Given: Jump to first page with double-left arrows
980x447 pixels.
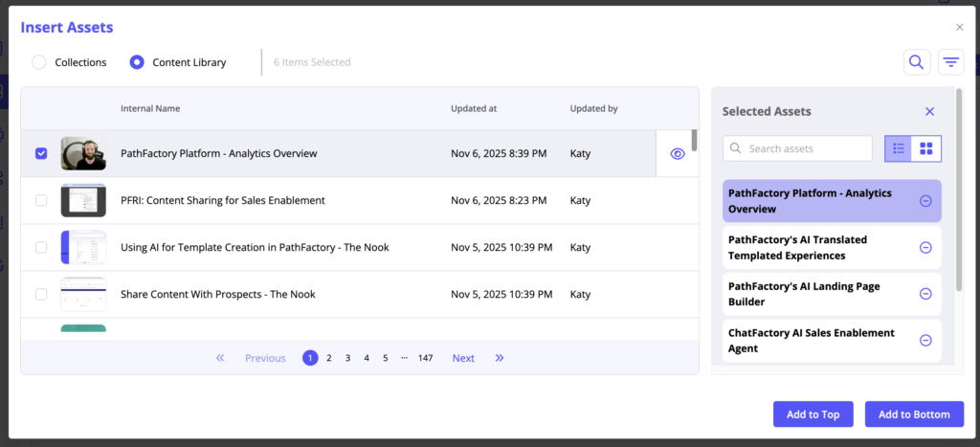Looking at the screenshot, I should pyautogui.click(x=220, y=358).
